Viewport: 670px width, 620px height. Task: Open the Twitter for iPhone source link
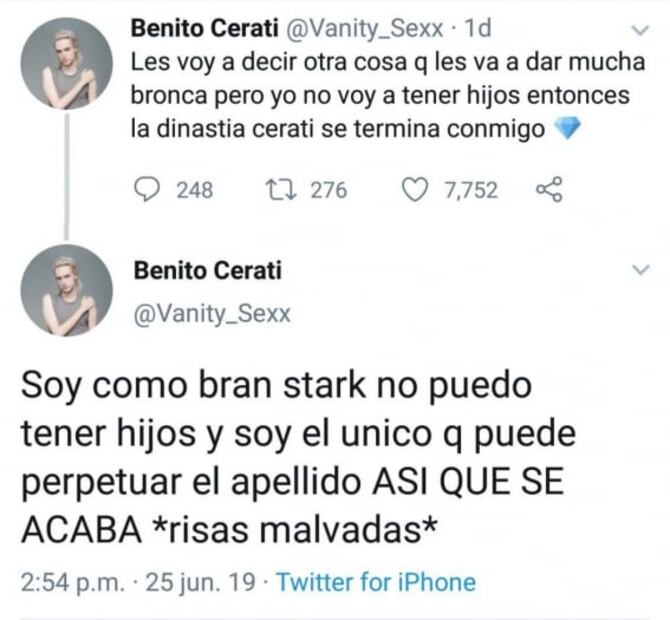click(375, 582)
